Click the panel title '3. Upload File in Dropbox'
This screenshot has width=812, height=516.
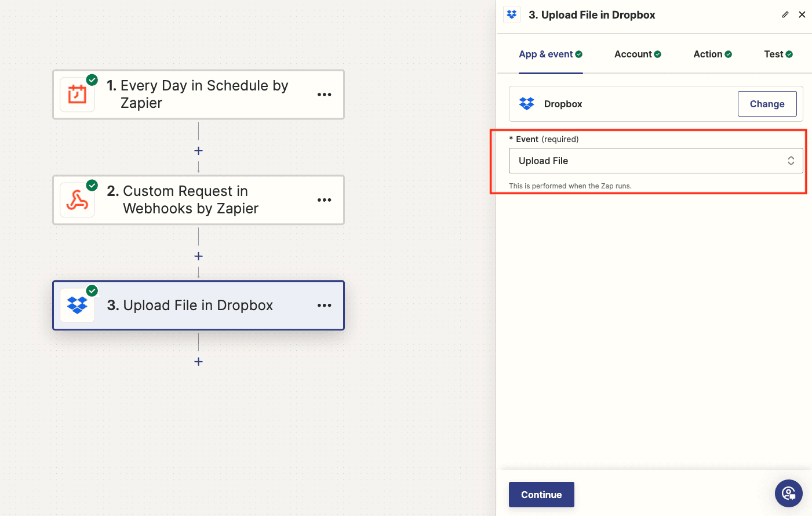[x=592, y=14]
